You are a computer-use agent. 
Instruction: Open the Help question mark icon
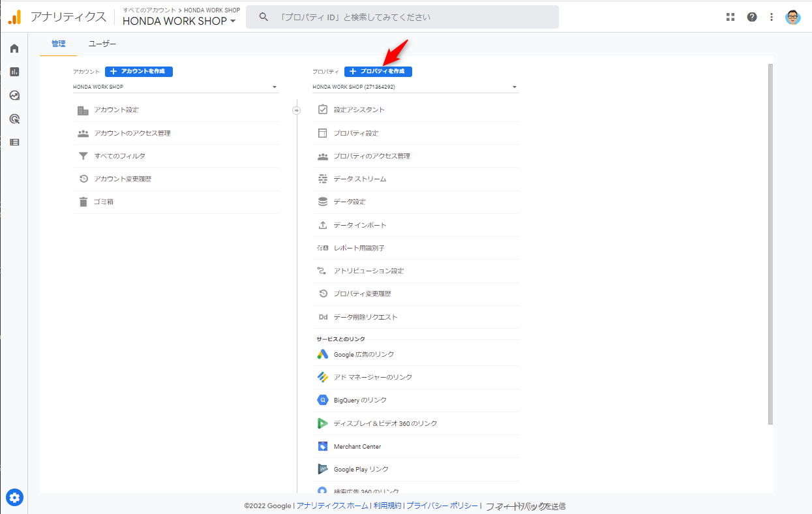click(752, 17)
